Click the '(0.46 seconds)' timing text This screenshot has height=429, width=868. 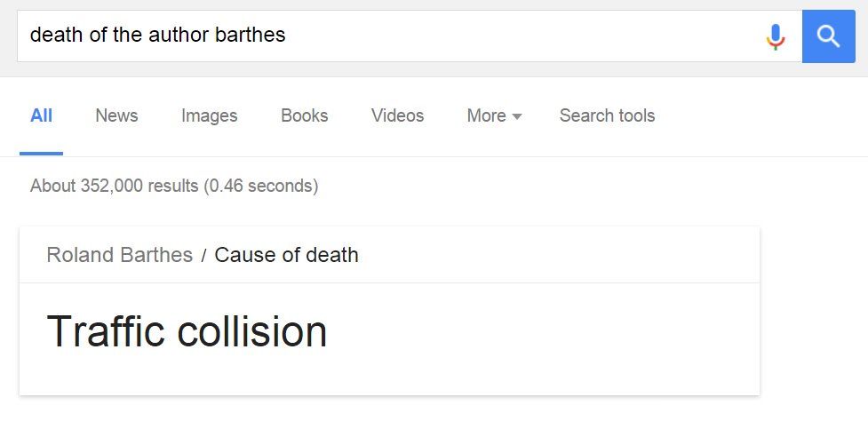(x=260, y=186)
